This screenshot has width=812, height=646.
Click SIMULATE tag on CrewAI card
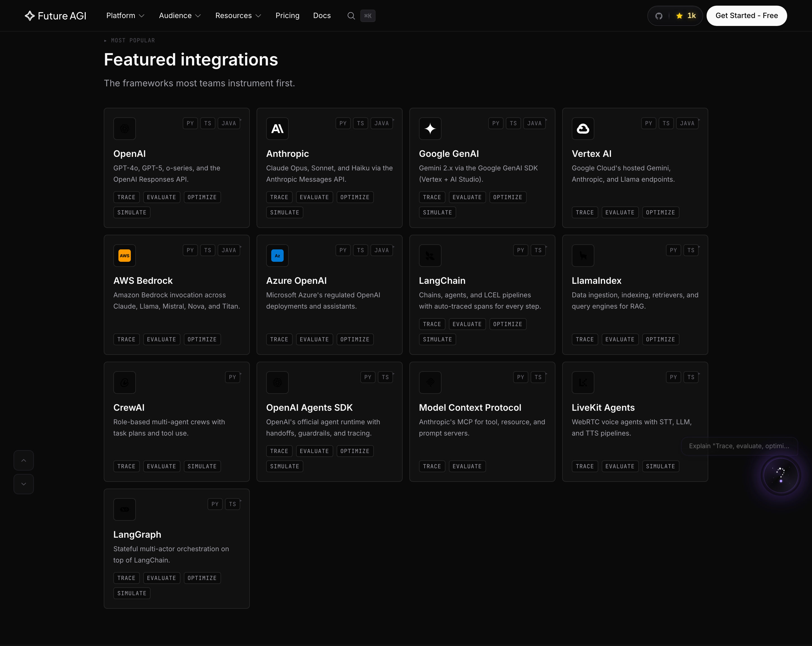pyautogui.click(x=202, y=467)
